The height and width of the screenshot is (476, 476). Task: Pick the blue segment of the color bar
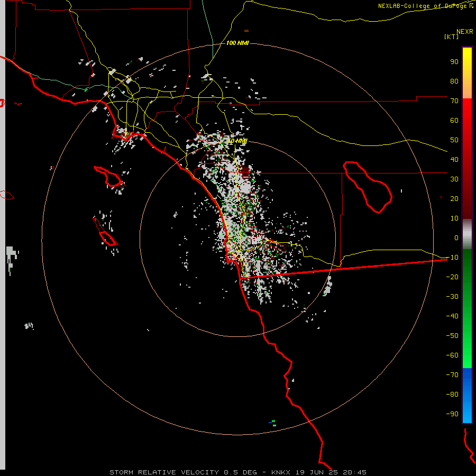467,396
